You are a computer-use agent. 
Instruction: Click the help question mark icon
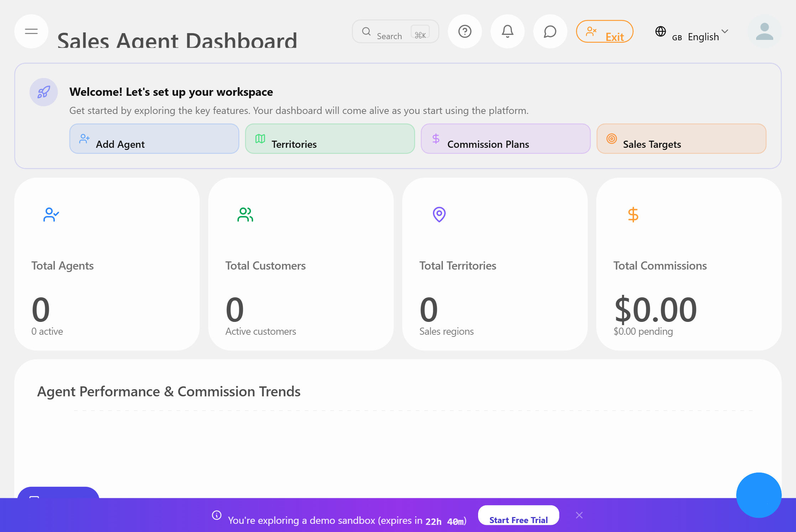(465, 31)
